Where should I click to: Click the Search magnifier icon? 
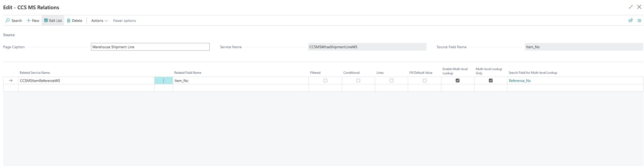[x=8, y=21]
